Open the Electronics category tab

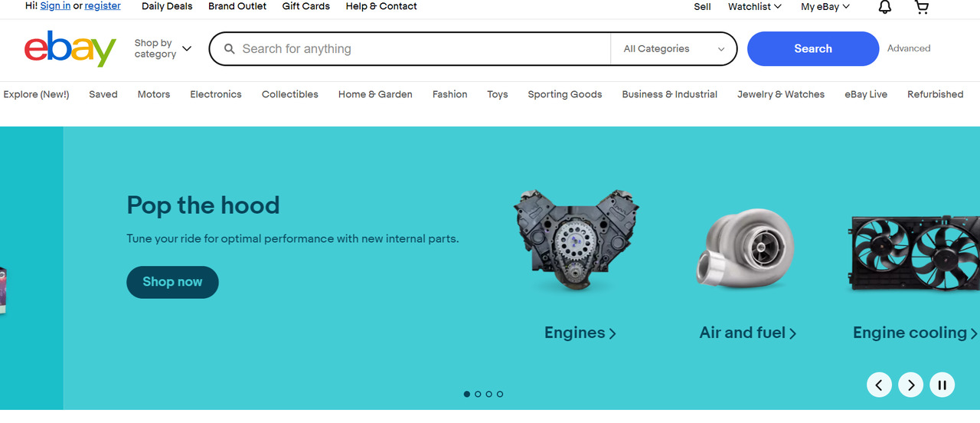coord(216,94)
